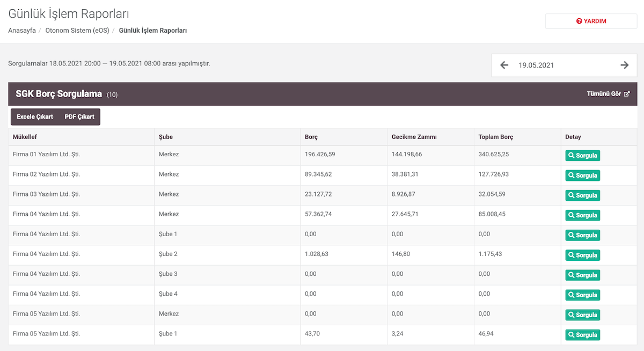Export table with PDF Çıkart
The image size is (644, 351).
click(x=79, y=116)
